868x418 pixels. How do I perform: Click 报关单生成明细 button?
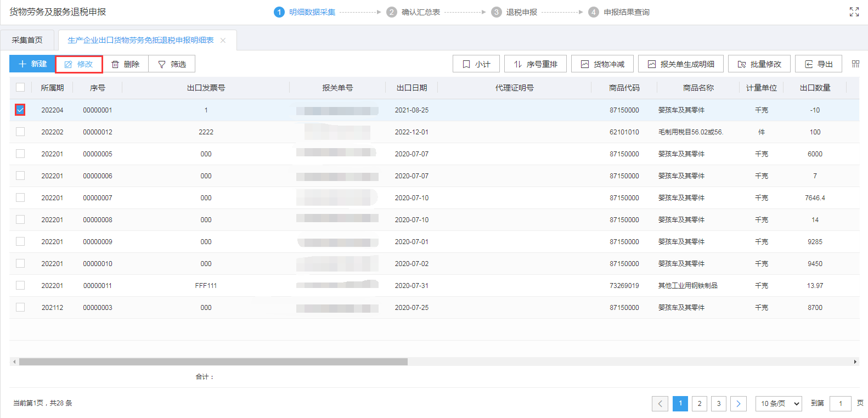681,64
